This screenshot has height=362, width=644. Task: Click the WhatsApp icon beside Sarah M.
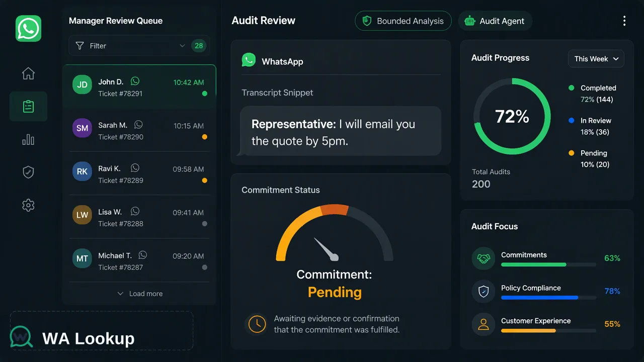(138, 124)
